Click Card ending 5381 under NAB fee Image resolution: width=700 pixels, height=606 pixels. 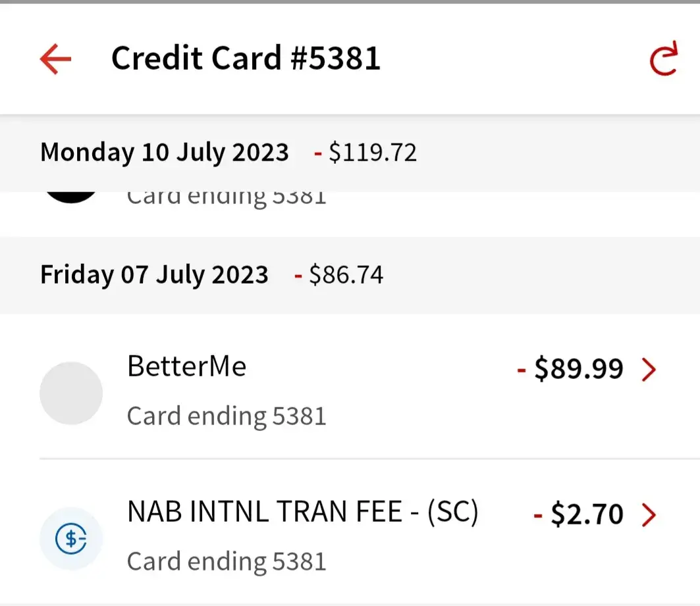(227, 561)
